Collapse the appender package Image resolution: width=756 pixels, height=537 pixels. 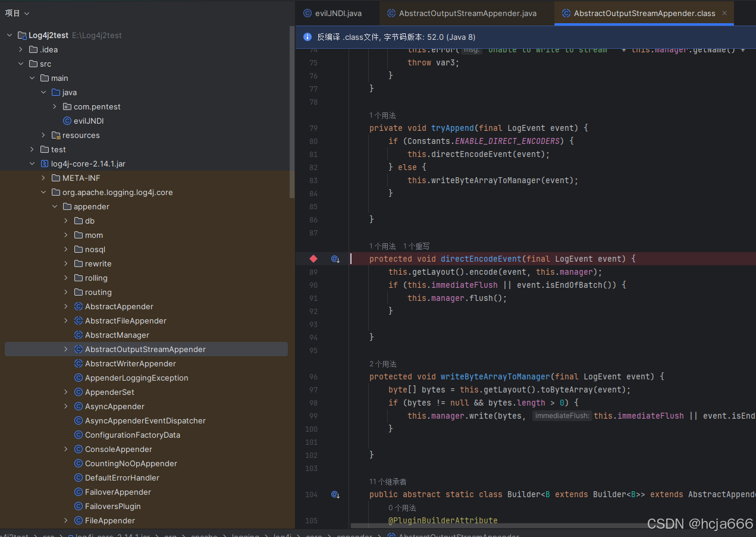(x=55, y=206)
